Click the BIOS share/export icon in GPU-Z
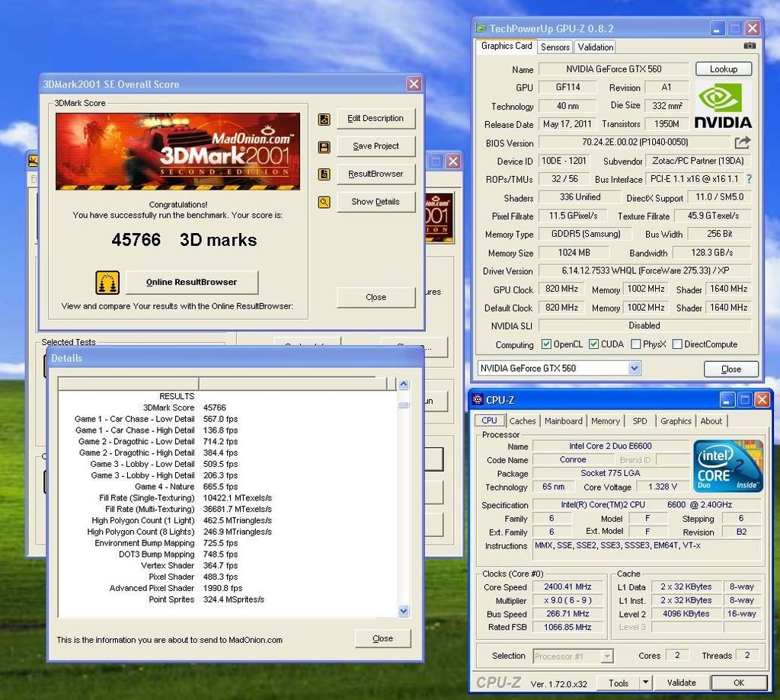The image size is (780, 700). 742,142
